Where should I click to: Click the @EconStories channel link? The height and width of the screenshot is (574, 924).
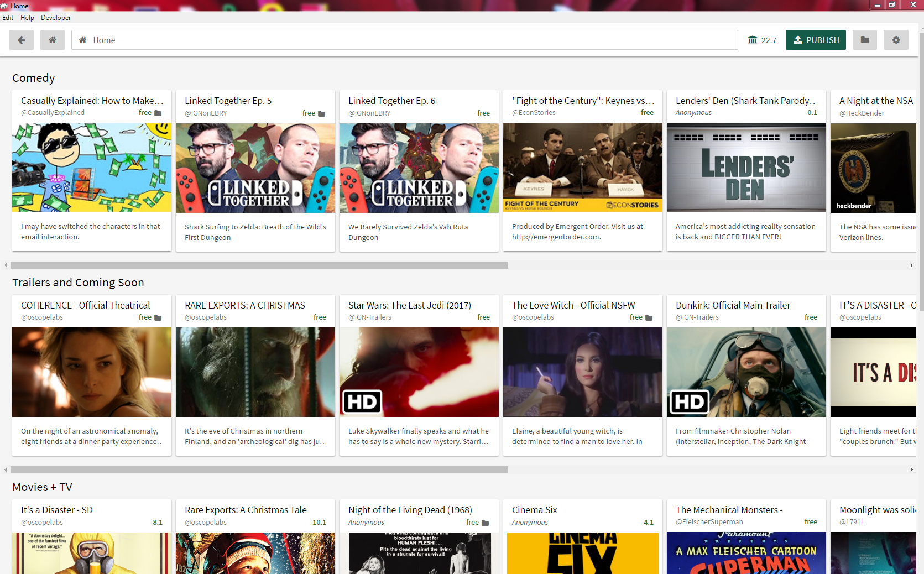click(534, 112)
